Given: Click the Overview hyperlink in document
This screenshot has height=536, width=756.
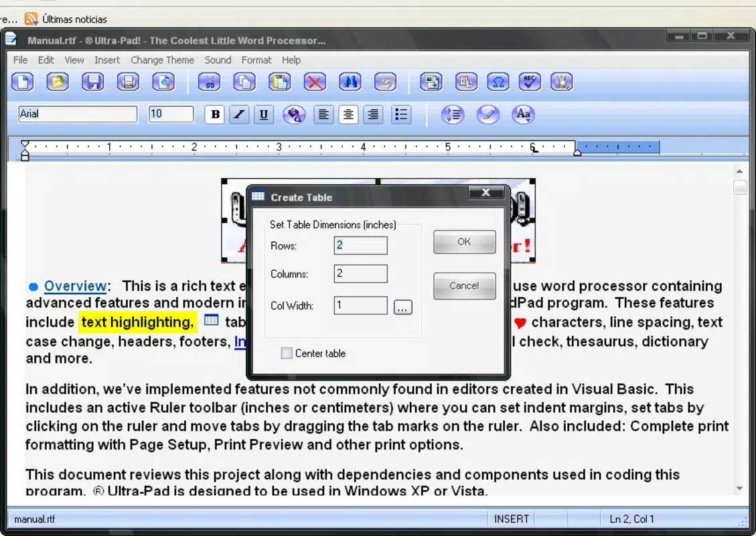Looking at the screenshot, I should (75, 285).
